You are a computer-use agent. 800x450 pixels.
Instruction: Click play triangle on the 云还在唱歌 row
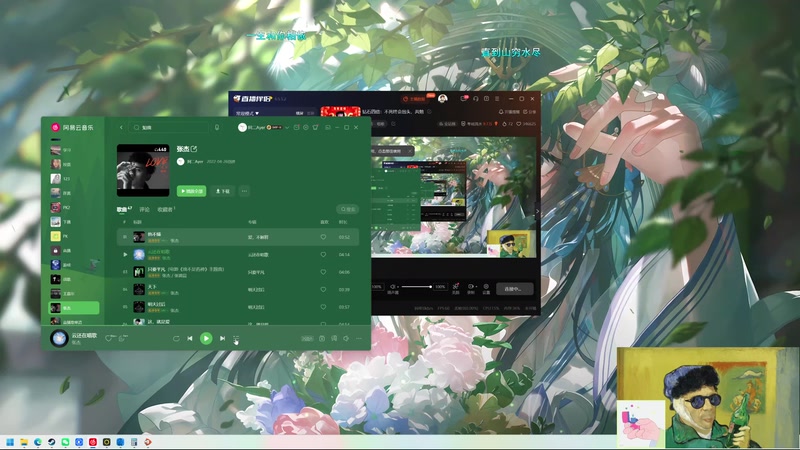click(x=126, y=255)
